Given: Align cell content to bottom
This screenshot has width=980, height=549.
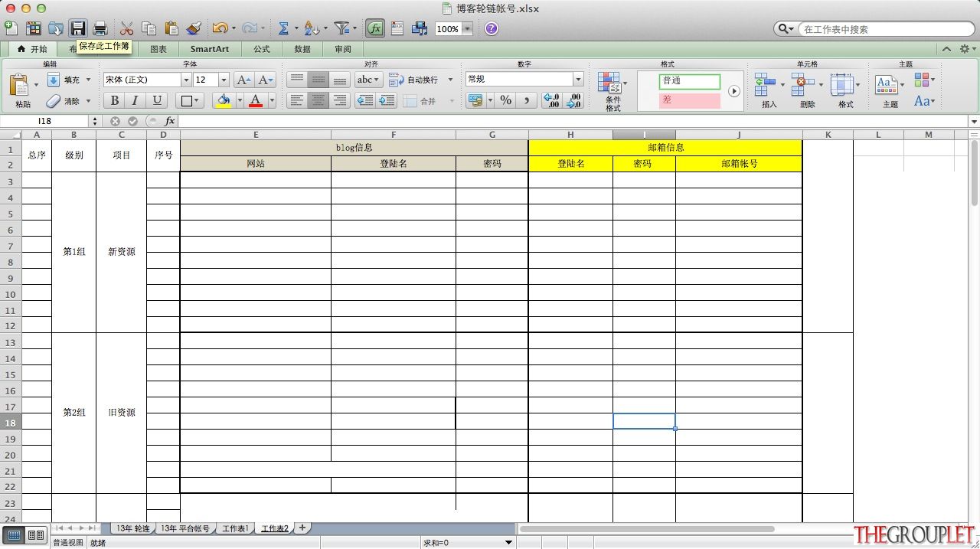Looking at the screenshot, I should point(340,80).
